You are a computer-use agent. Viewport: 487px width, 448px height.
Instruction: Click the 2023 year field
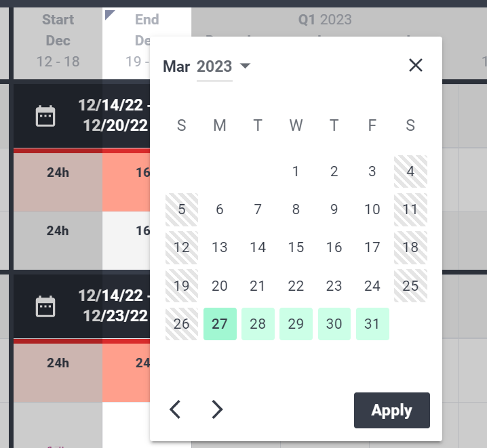[214, 66]
